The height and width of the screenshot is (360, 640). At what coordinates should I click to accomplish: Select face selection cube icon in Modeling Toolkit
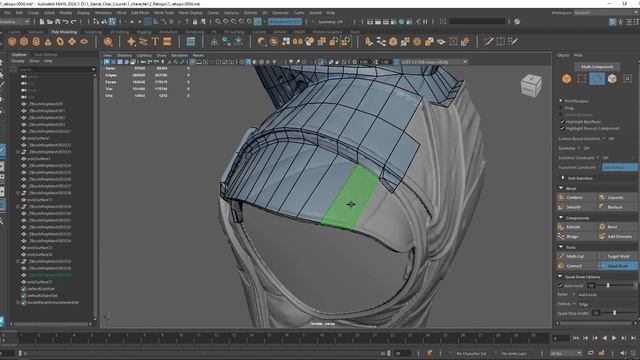tap(612, 78)
